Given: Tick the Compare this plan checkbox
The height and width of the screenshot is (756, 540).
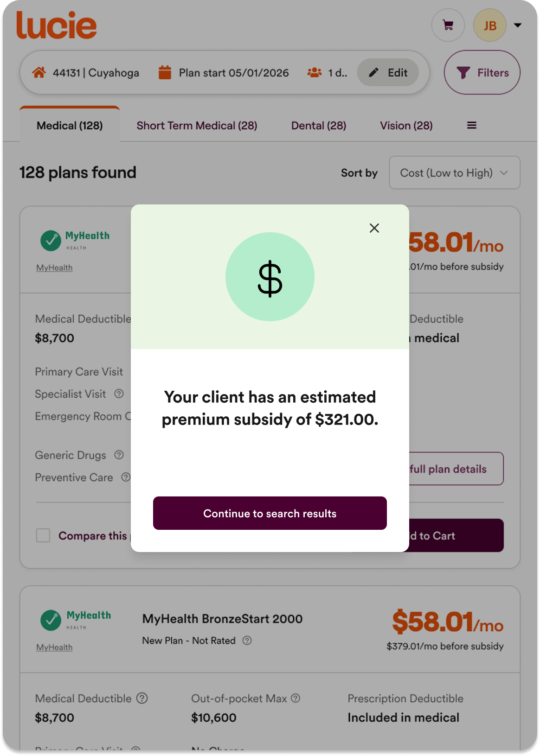Looking at the screenshot, I should [43, 535].
